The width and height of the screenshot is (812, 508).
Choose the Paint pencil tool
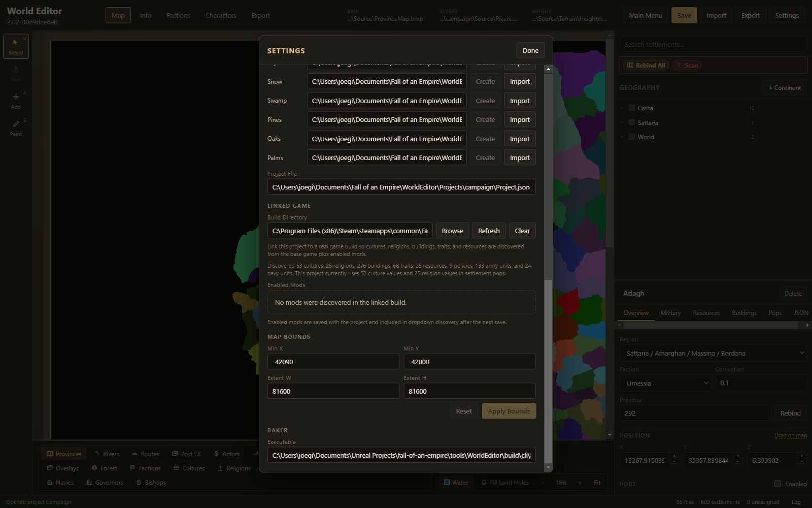[x=16, y=128]
